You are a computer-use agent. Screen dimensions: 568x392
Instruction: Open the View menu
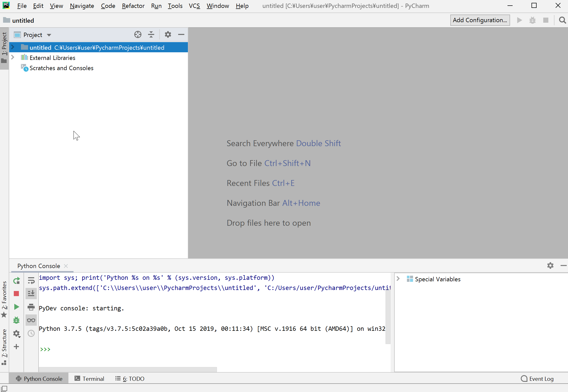click(x=56, y=6)
